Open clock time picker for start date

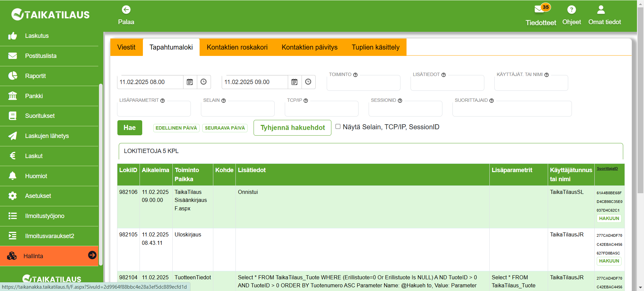(x=204, y=82)
